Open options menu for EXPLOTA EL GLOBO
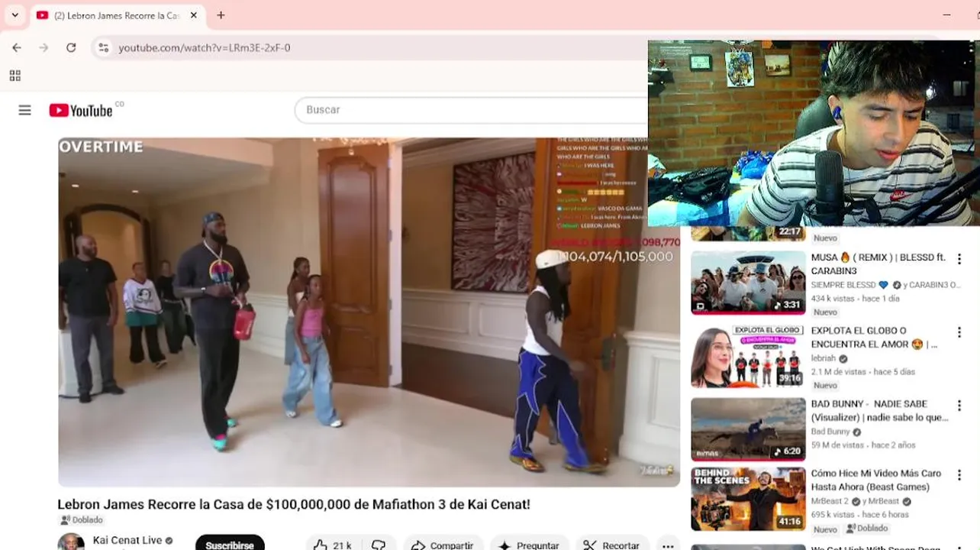Screen dimensions: 980x550 coord(959,332)
